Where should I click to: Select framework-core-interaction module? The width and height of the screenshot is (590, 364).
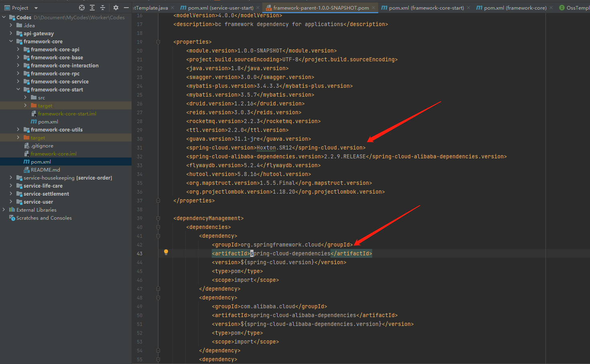pos(65,65)
